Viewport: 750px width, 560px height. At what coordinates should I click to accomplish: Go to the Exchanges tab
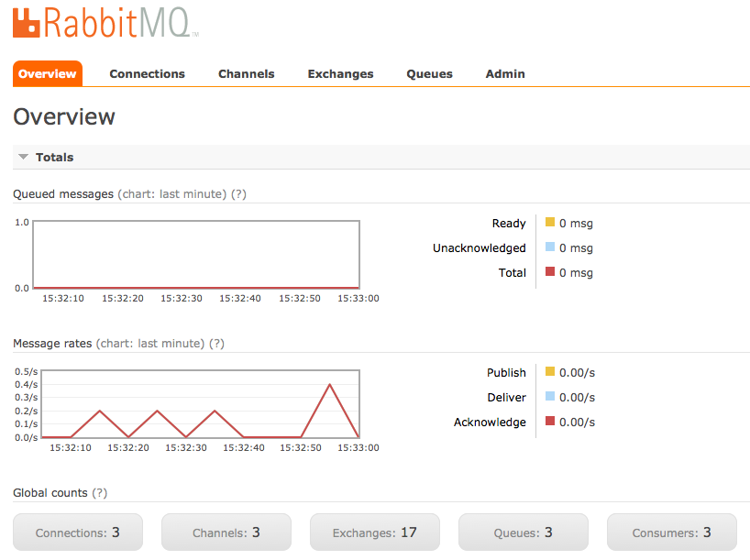pos(340,74)
